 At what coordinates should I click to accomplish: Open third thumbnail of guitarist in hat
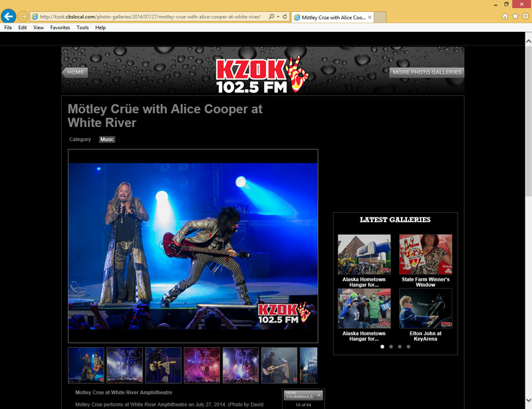(x=163, y=365)
